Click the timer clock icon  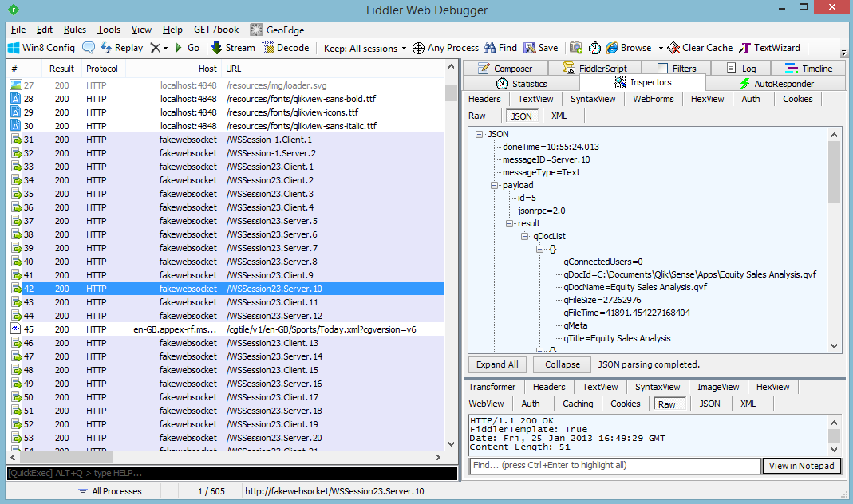pos(594,48)
